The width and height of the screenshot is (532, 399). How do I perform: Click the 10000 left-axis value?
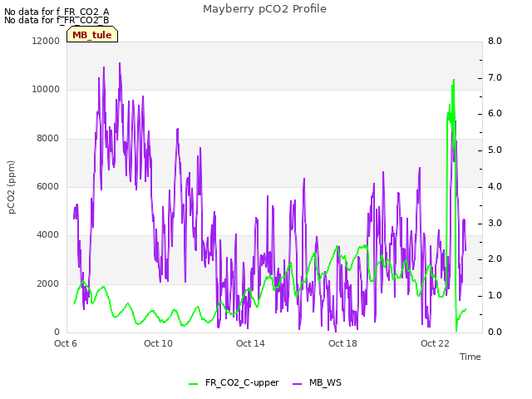46,90
